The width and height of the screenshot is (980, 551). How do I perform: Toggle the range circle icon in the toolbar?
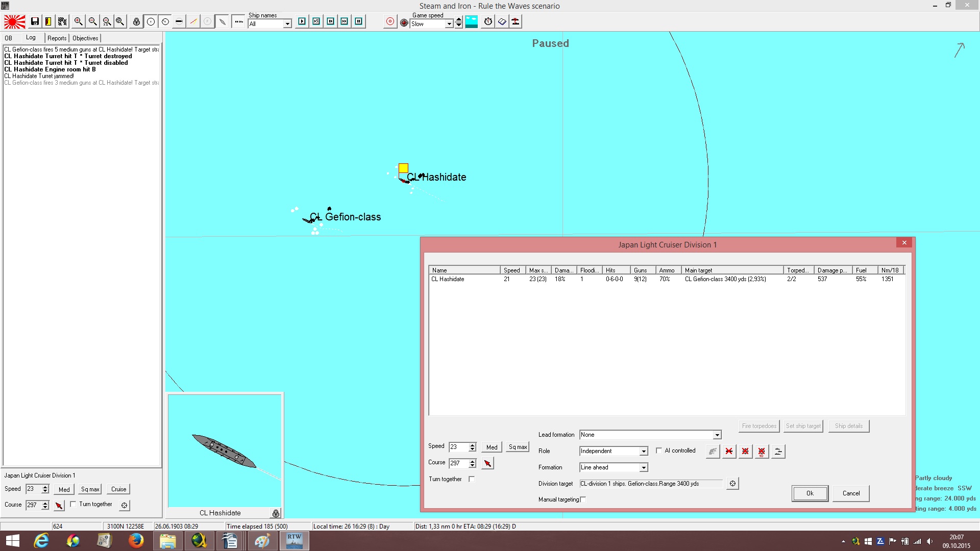coord(151,21)
